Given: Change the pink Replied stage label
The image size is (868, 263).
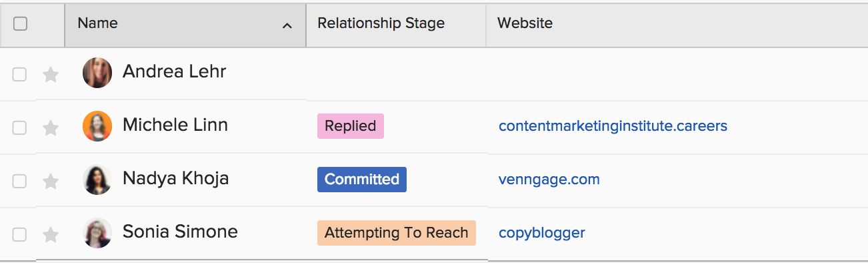Looking at the screenshot, I should (x=351, y=125).
